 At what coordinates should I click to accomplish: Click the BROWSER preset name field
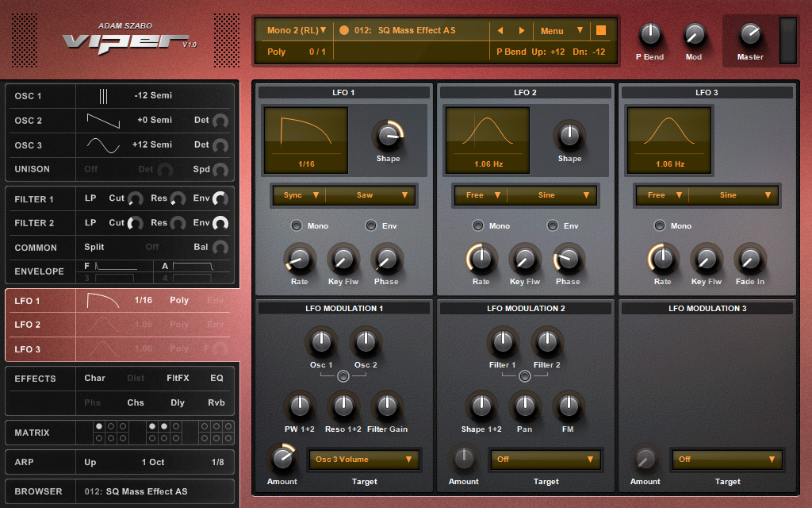coord(155,491)
